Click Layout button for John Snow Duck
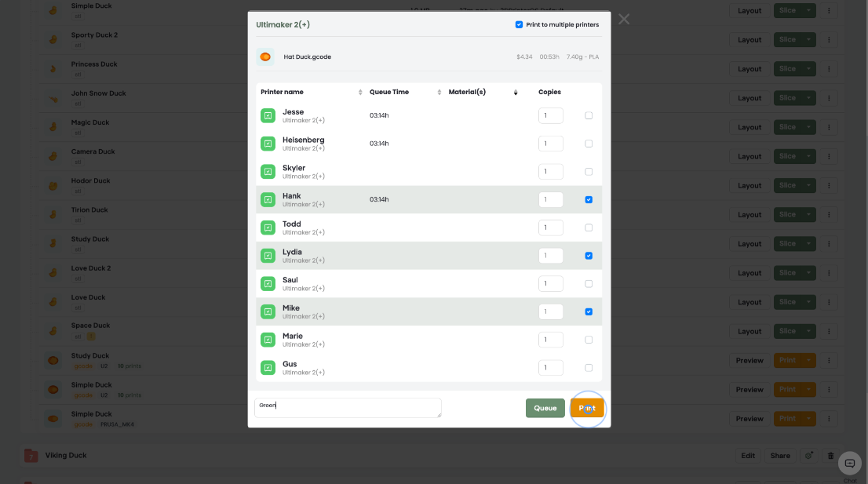Viewport: 868px width, 484px height. (749, 99)
